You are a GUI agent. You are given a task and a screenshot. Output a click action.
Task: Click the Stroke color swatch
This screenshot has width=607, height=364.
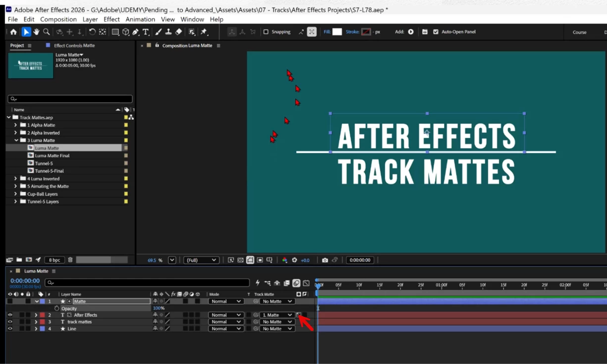[x=366, y=32]
